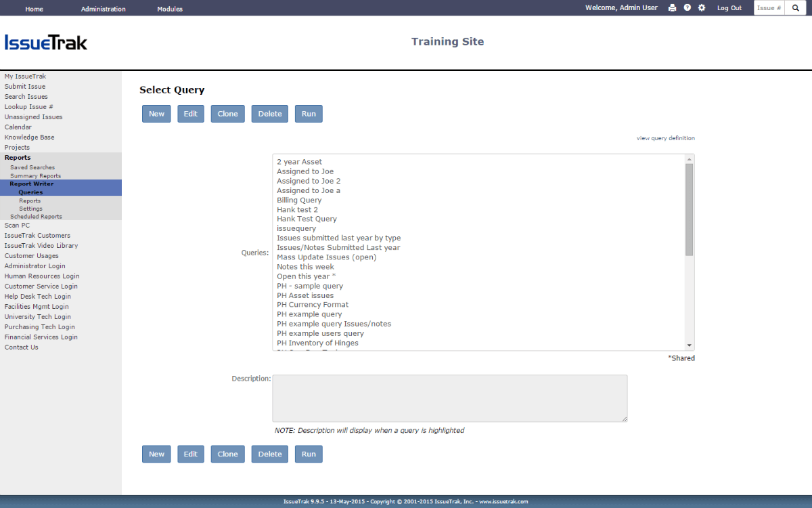Open the help question mark icon
Screen dimensions: 812x508
click(687, 8)
